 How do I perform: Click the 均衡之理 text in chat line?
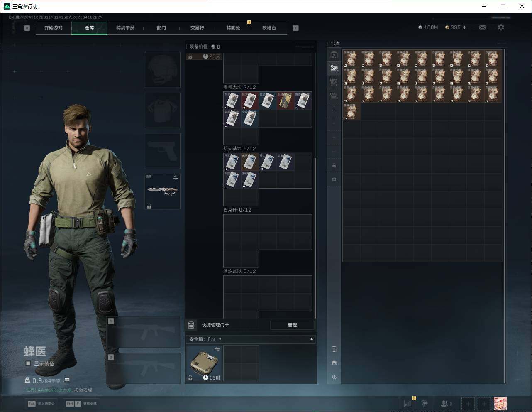click(x=83, y=390)
